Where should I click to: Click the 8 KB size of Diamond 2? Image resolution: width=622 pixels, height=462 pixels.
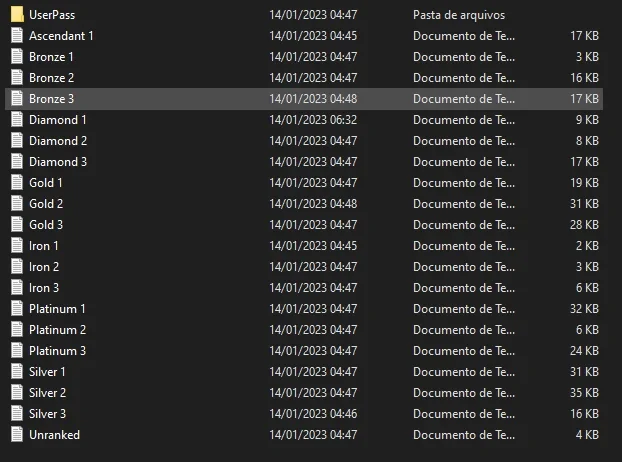(x=587, y=141)
